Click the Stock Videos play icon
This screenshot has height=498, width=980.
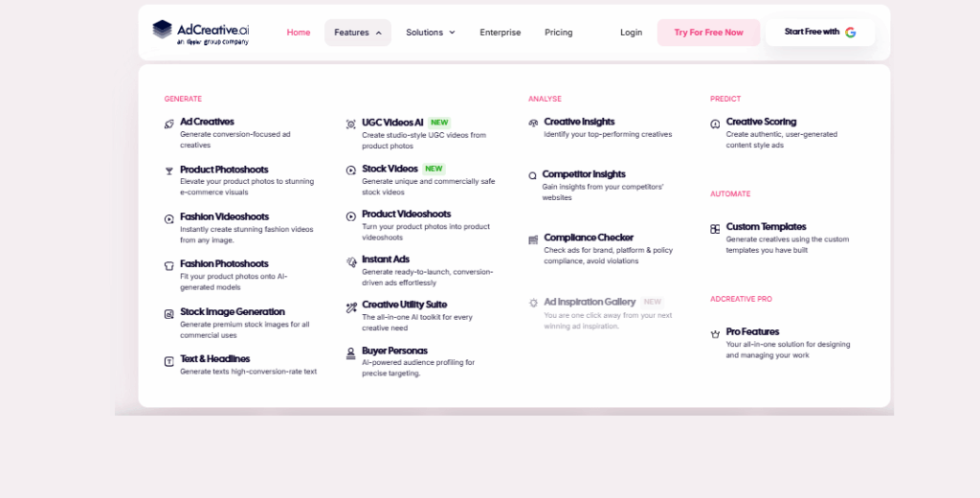point(350,170)
